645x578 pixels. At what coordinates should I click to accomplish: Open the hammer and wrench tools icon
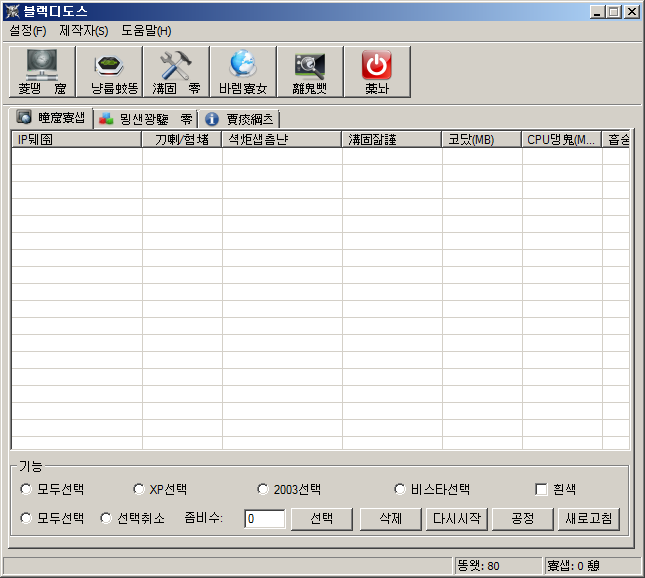(176, 72)
